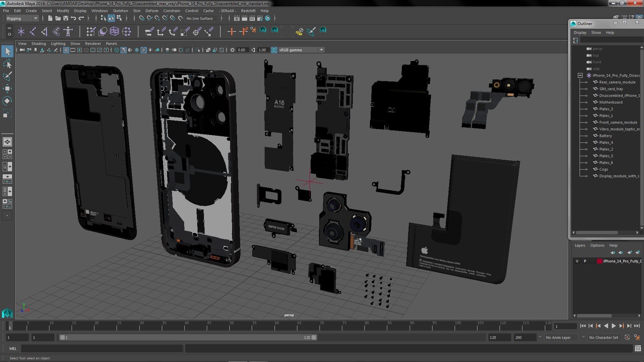The height and width of the screenshot is (362, 644).
Task: Click the Orient Constraint icon
Action: (x=173, y=32)
